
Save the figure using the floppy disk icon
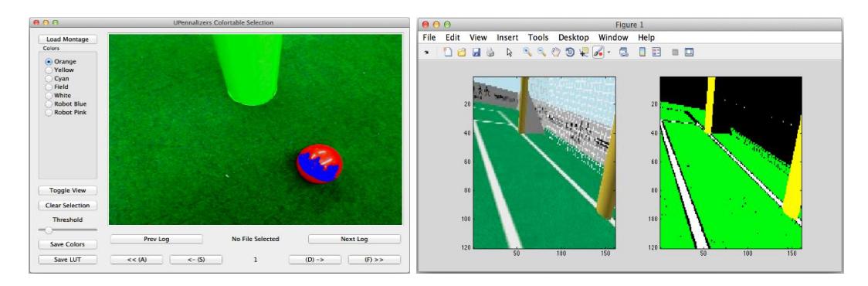476,53
